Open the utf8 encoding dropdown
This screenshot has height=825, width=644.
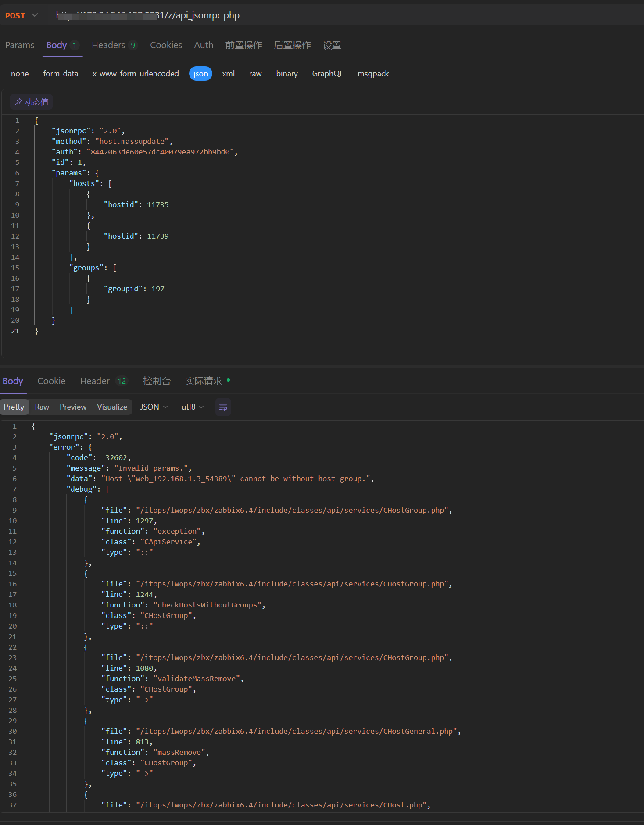(193, 407)
